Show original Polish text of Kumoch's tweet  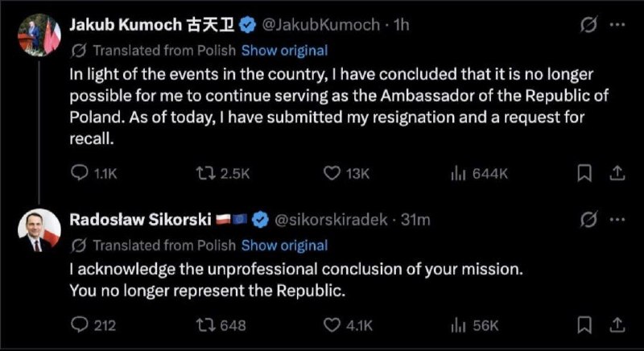click(x=285, y=51)
